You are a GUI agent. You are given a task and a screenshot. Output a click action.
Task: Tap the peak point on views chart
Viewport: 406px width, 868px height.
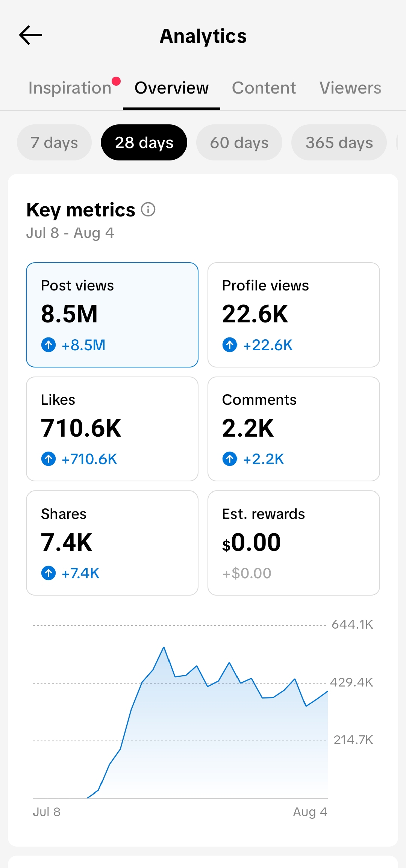(x=164, y=647)
